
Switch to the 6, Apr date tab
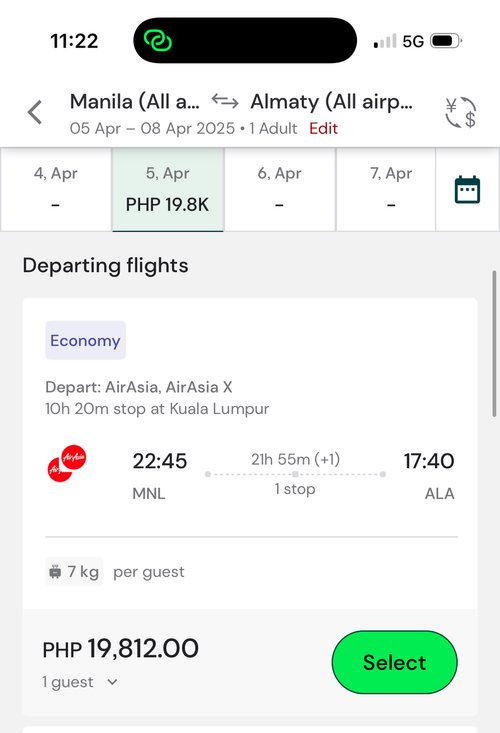[x=279, y=189]
